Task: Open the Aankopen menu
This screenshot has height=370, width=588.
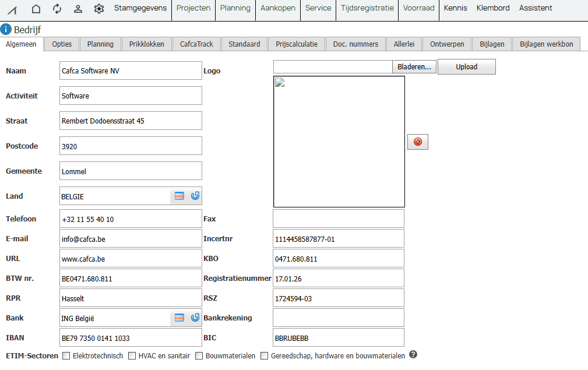Action: tap(278, 8)
